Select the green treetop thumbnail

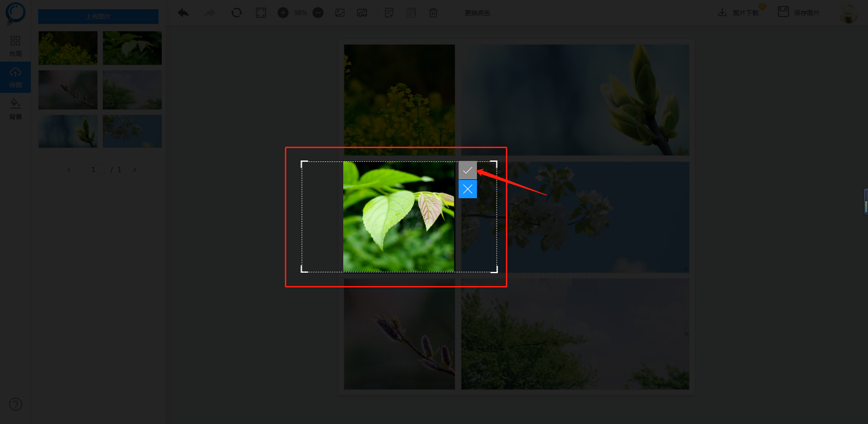pos(132,90)
